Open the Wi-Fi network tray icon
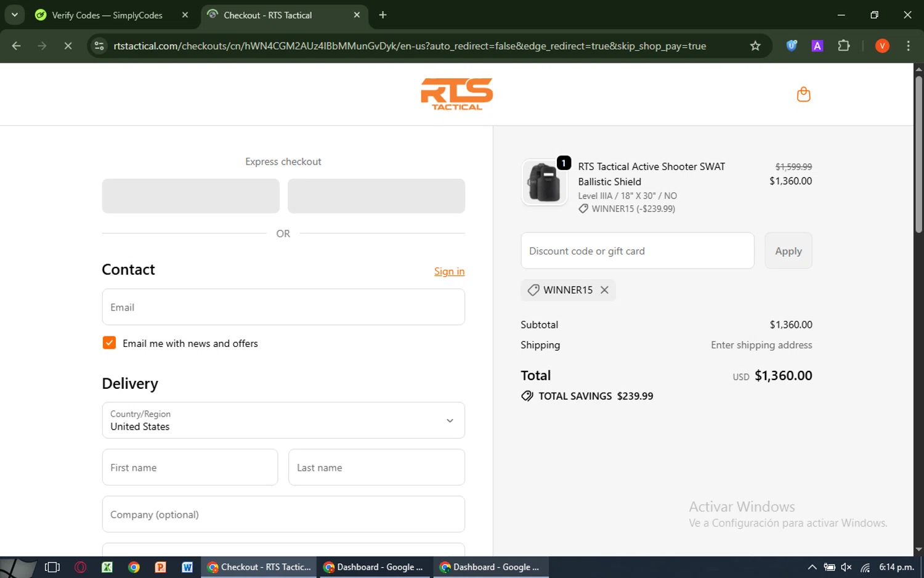 [865, 567]
